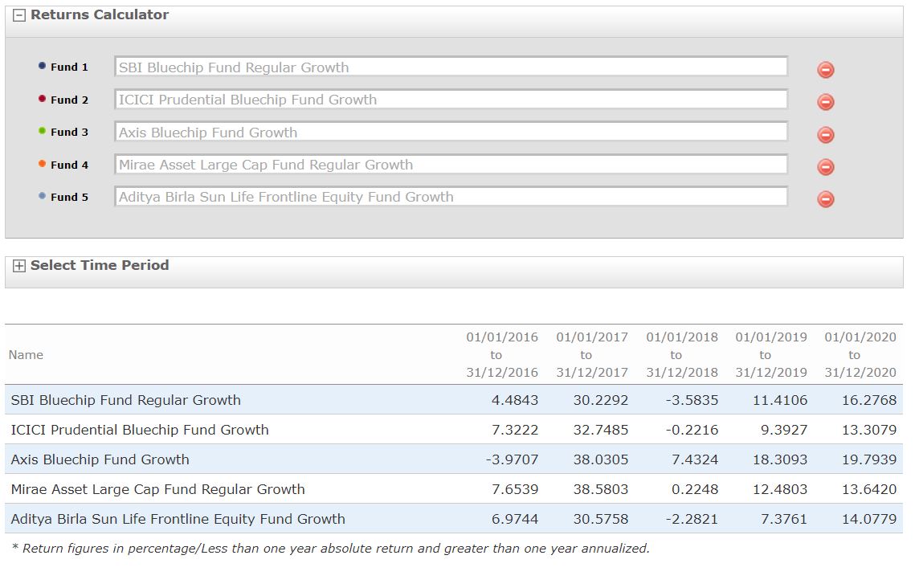Click the Aditya Birla Sun Life input field
Screen dimensions: 915x588
(x=451, y=197)
